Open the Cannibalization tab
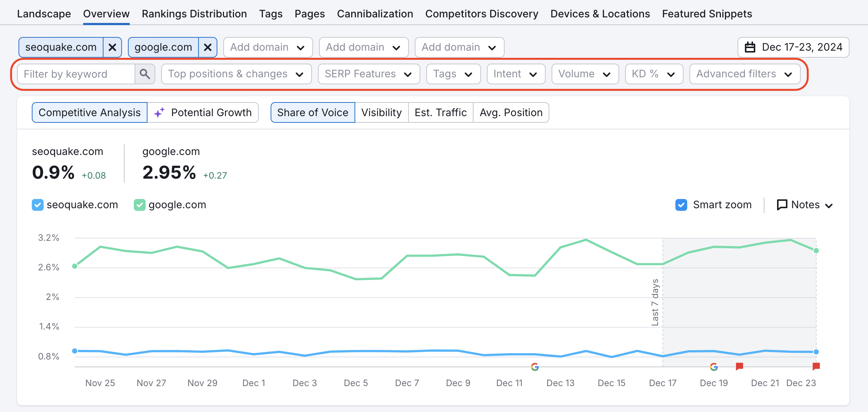The width and height of the screenshot is (868, 412). (375, 14)
